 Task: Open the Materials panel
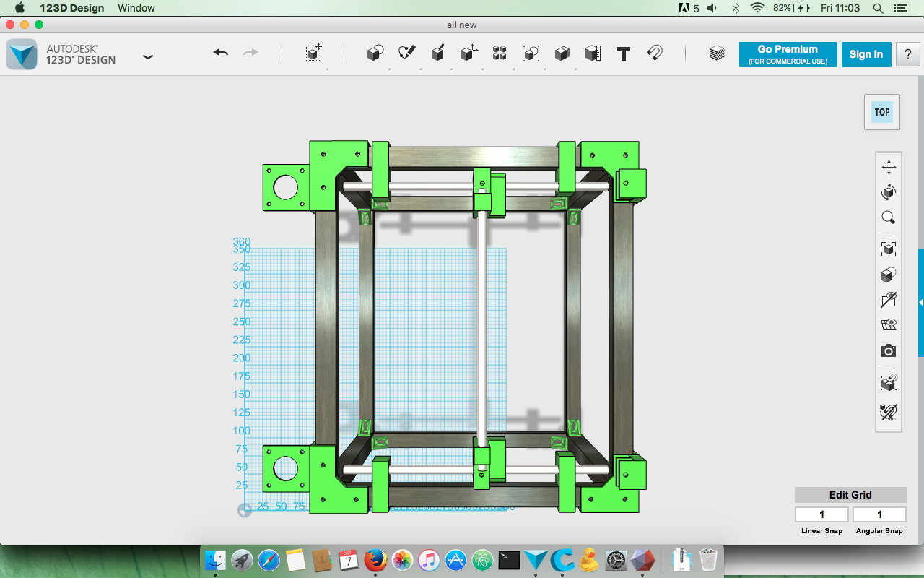(716, 53)
